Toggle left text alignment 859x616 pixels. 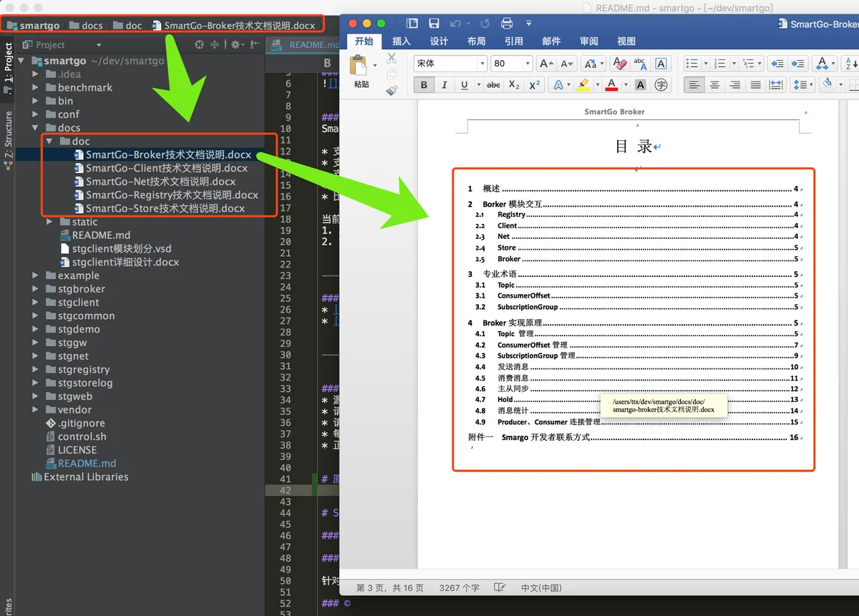click(694, 85)
